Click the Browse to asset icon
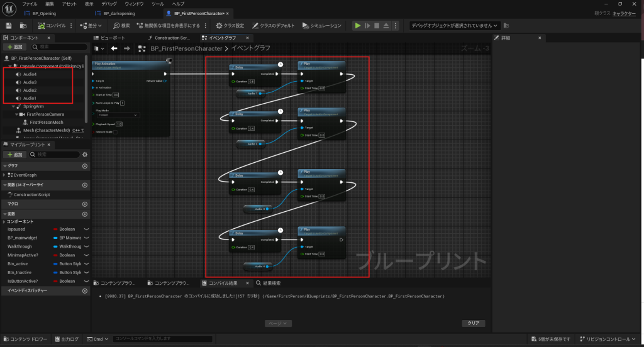 (23, 26)
